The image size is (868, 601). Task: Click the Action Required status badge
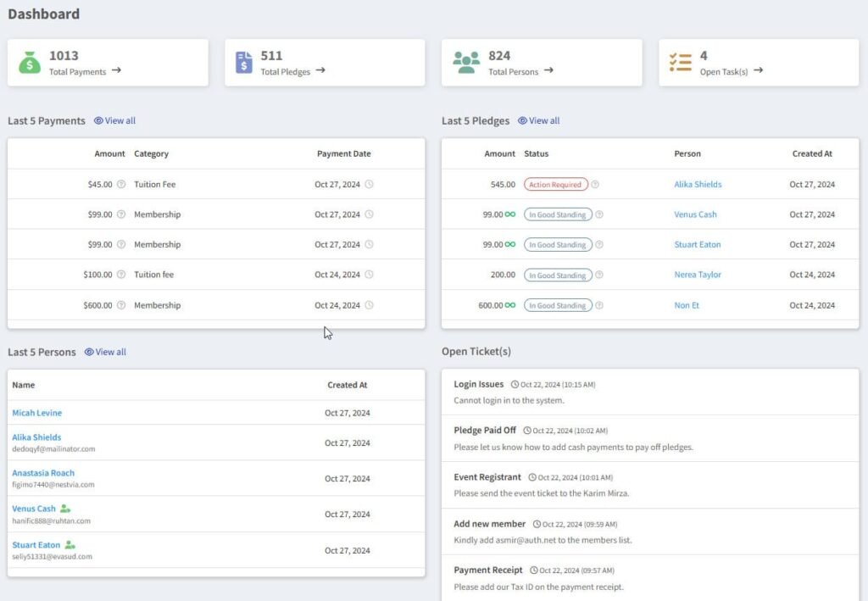pos(555,184)
